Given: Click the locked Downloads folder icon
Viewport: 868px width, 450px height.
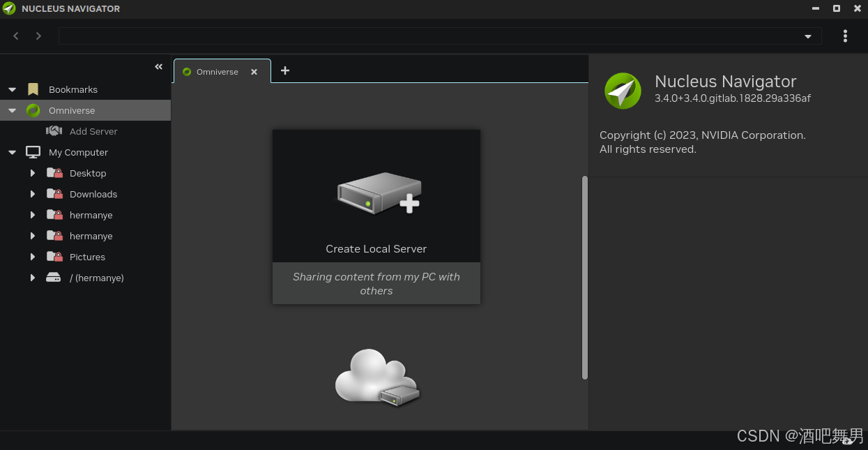Looking at the screenshot, I should 54,194.
